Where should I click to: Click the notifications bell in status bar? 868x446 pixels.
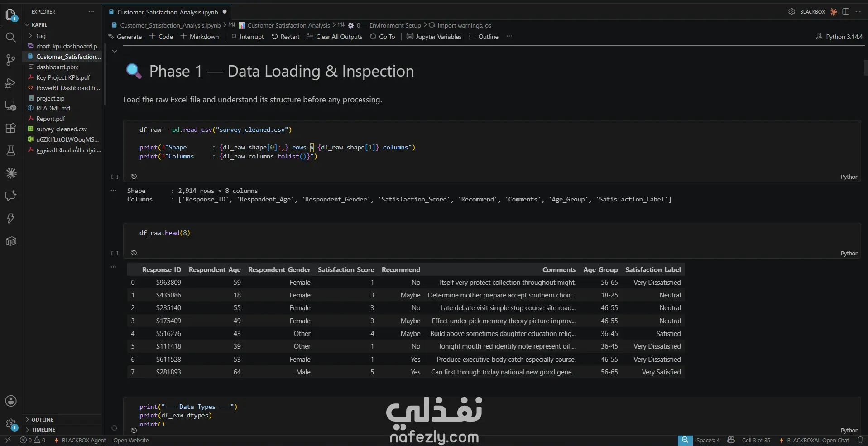coord(860,440)
